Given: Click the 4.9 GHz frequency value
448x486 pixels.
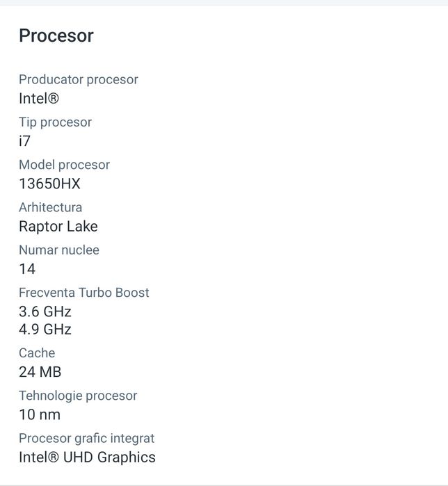Looking at the screenshot, I should pyautogui.click(x=45, y=329).
